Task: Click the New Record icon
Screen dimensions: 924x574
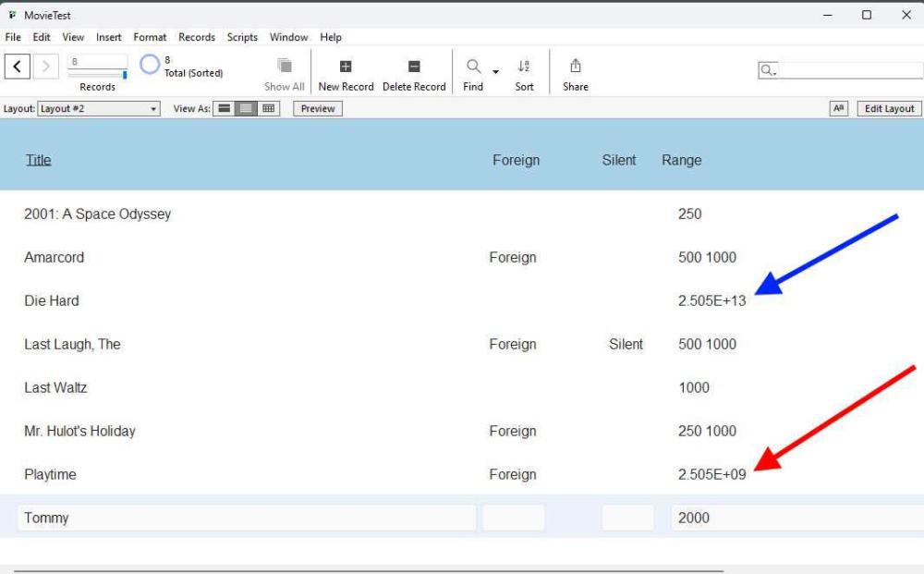Action: 346,67
